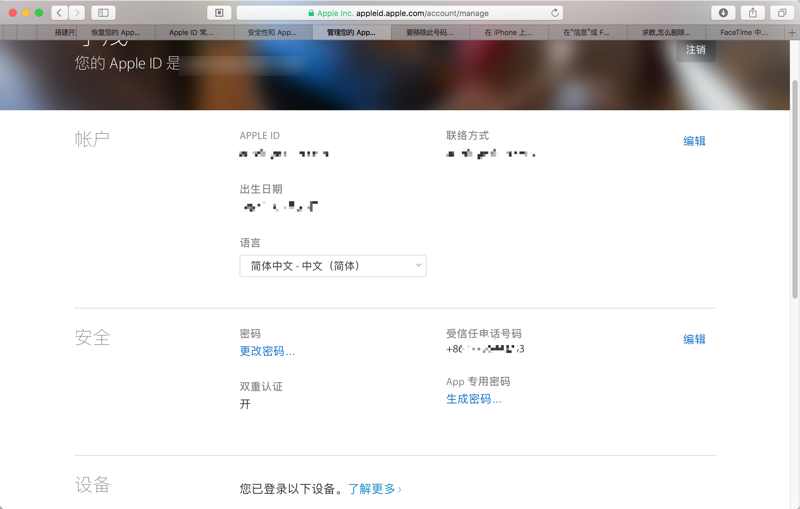Viewport: 800px width, 509px height.
Task: Click the 开 status under 双重认证
Action: 245,404
